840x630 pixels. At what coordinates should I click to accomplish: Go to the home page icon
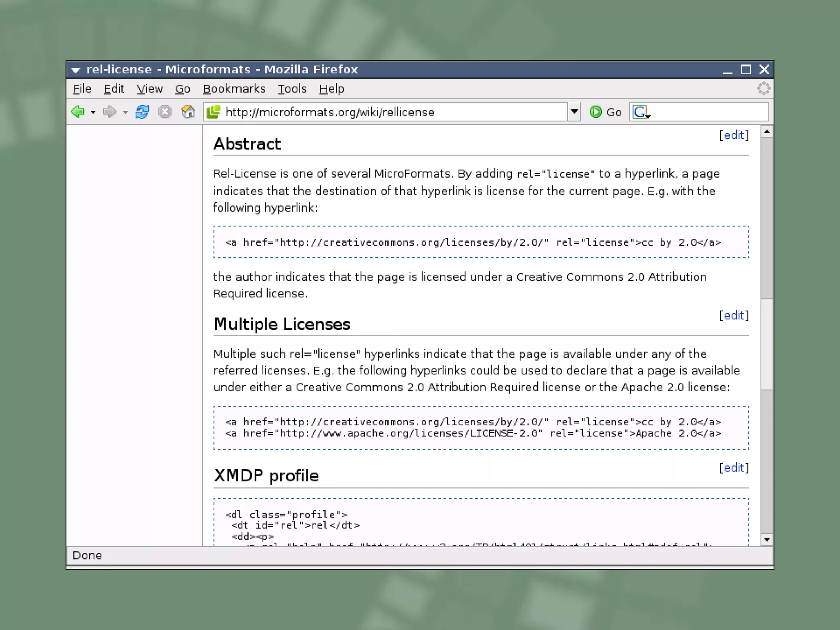188,112
